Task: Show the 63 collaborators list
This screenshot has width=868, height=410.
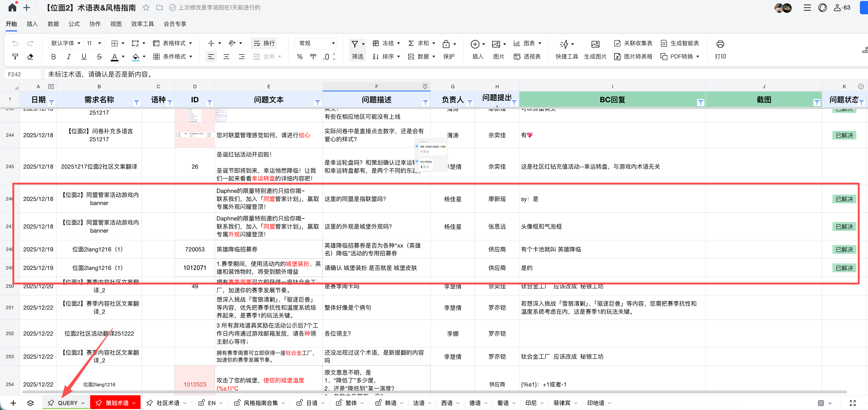Action: (x=842, y=7)
